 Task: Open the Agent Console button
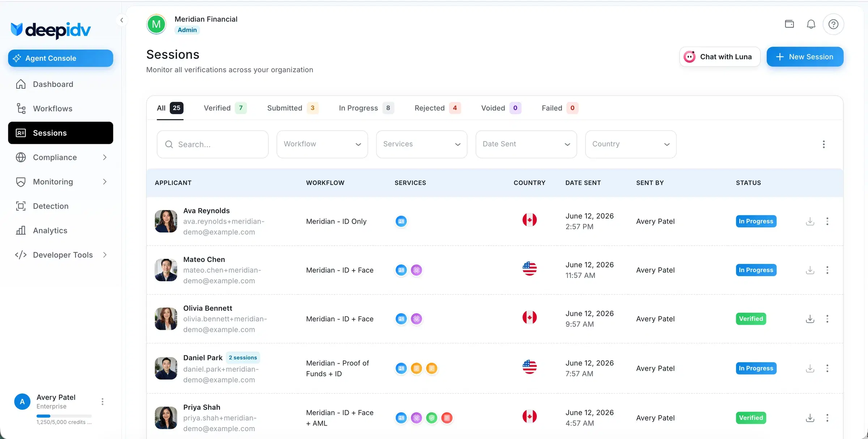coord(61,58)
